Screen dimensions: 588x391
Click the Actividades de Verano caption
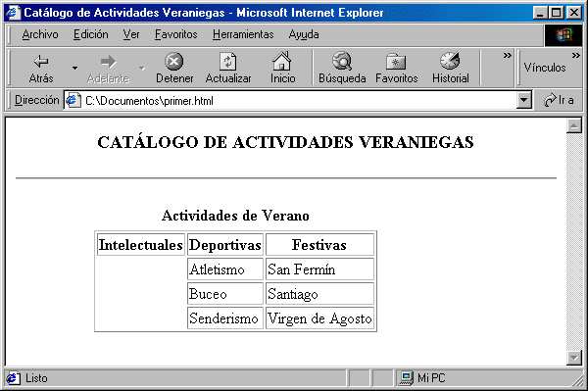point(235,216)
